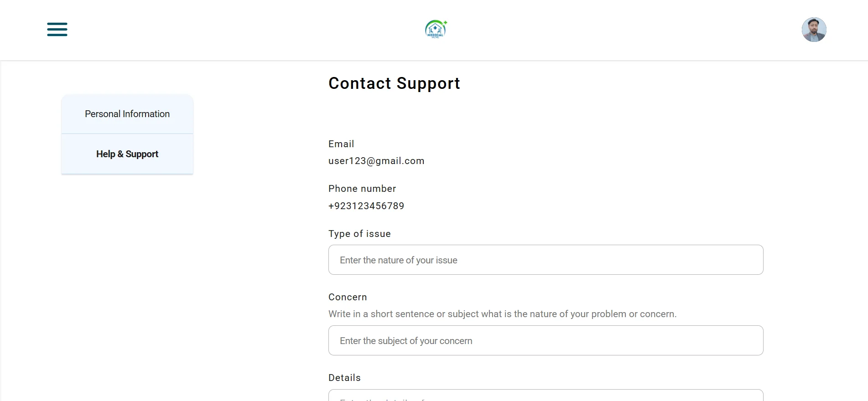This screenshot has width=868, height=401.
Task: Select the Help & Support tab
Action: [127, 154]
